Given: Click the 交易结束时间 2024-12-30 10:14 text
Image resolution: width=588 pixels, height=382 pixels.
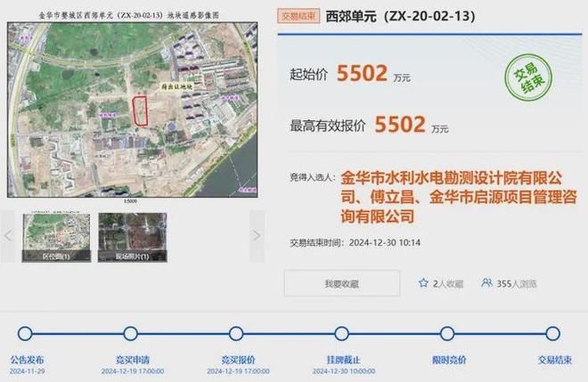Looking at the screenshot, I should click(x=355, y=242).
